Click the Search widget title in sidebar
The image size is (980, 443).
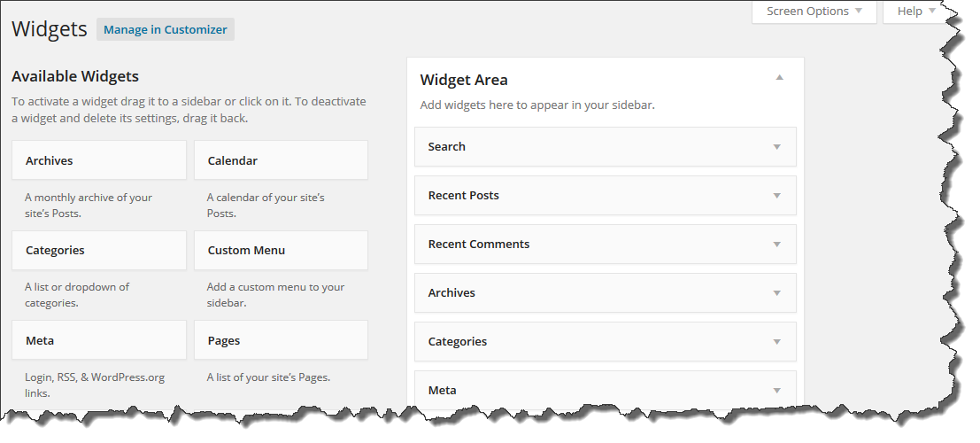tap(447, 147)
